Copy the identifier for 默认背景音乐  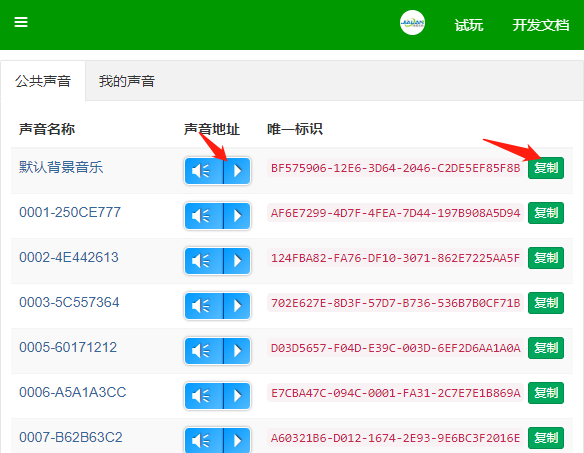pos(546,168)
